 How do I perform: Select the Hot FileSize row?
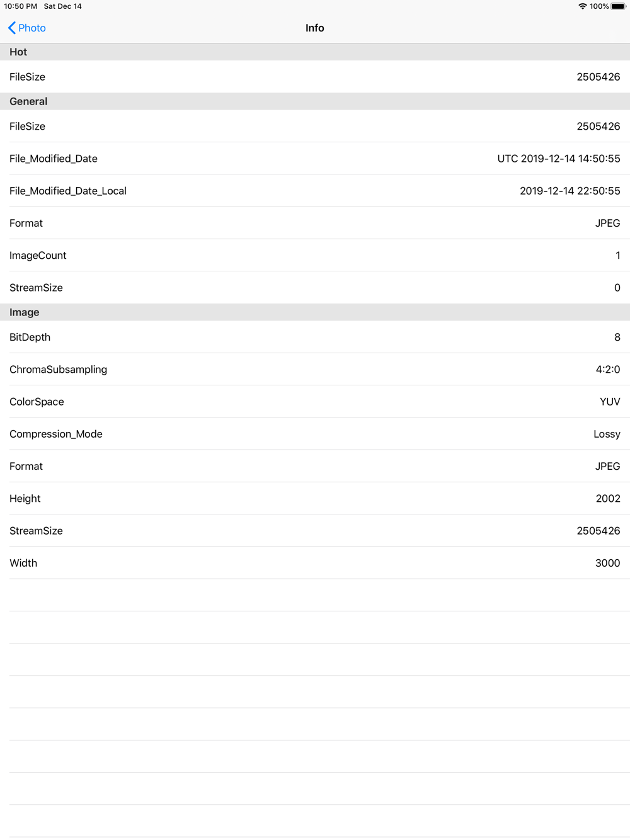point(315,77)
